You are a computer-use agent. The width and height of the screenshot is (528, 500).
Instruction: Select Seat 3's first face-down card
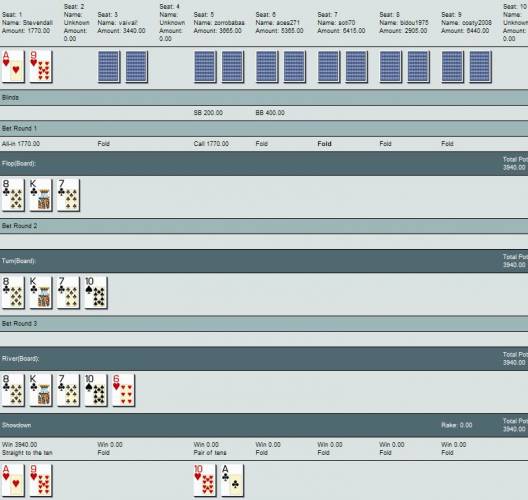[x=109, y=66]
